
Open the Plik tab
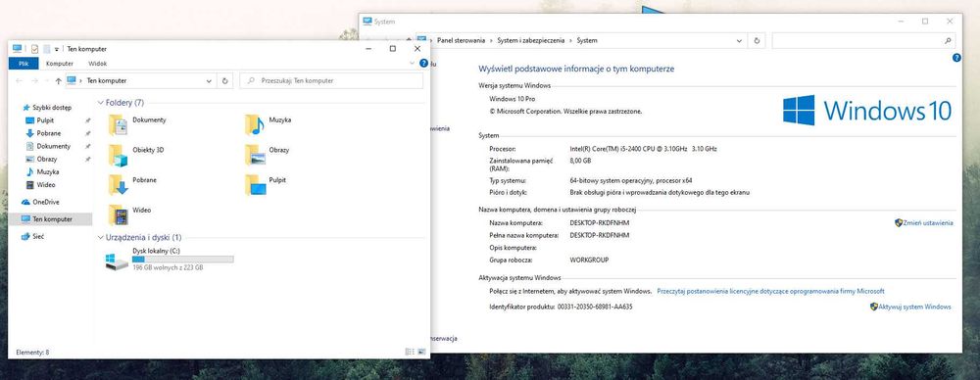tap(24, 64)
